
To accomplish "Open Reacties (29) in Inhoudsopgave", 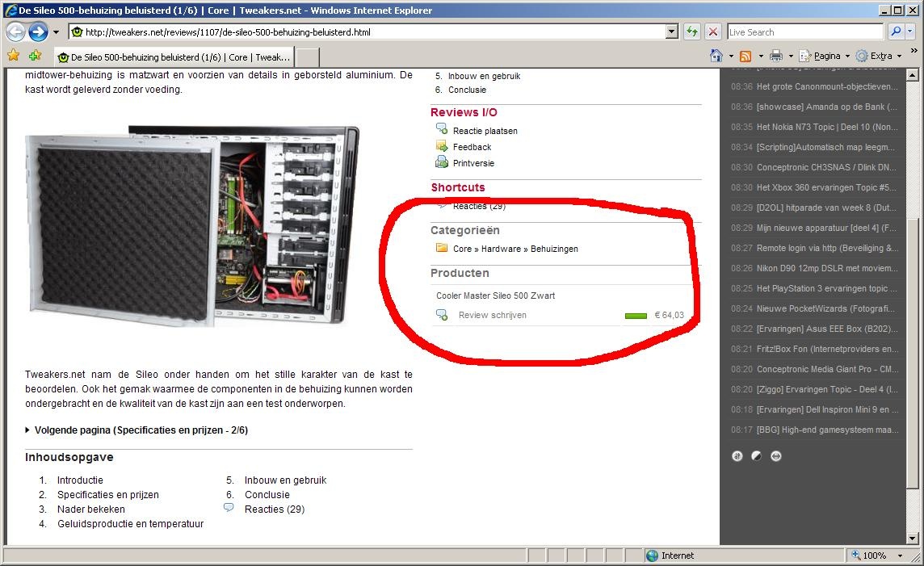I will coord(275,509).
